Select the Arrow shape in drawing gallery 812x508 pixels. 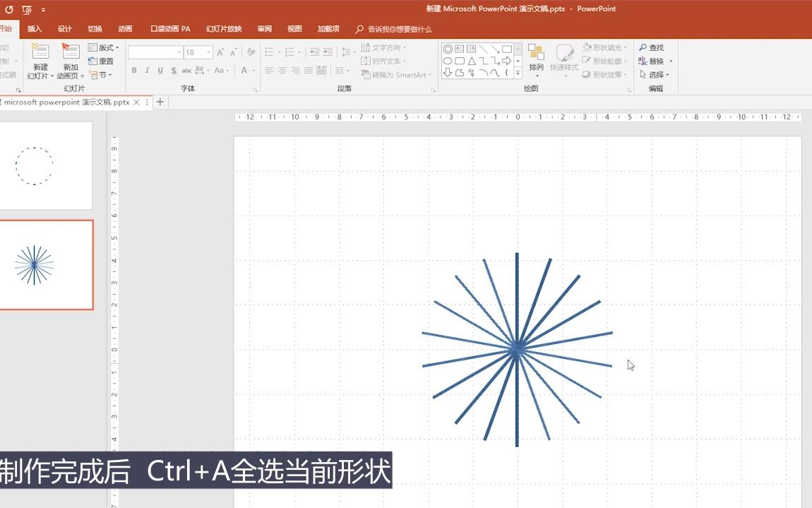tap(495, 49)
